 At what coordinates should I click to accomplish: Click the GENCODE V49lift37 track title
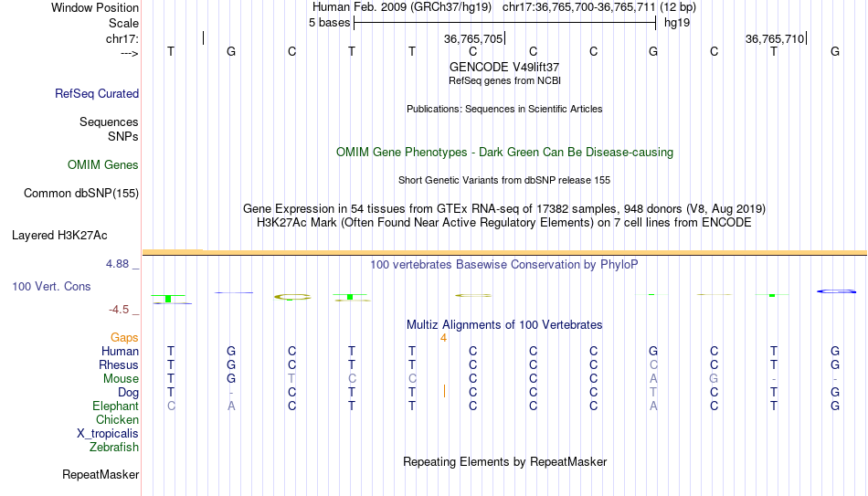504,67
